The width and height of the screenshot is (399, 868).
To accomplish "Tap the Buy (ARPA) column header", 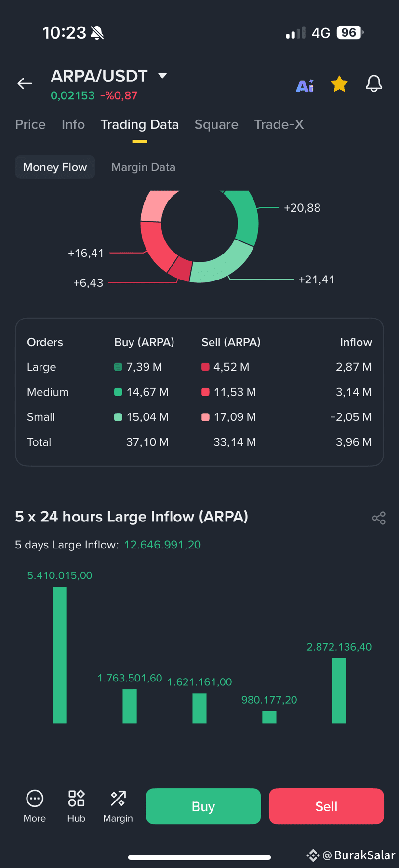I will tap(144, 342).
